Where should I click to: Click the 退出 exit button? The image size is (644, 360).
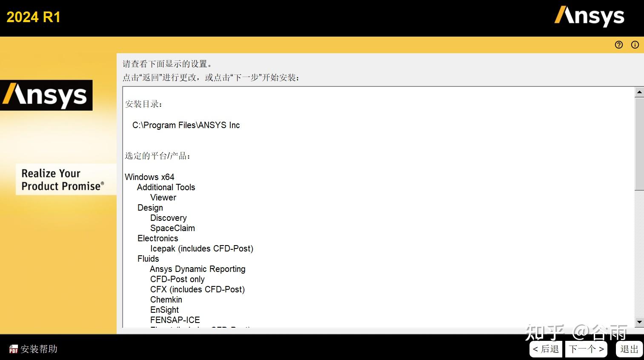[629, 349]
